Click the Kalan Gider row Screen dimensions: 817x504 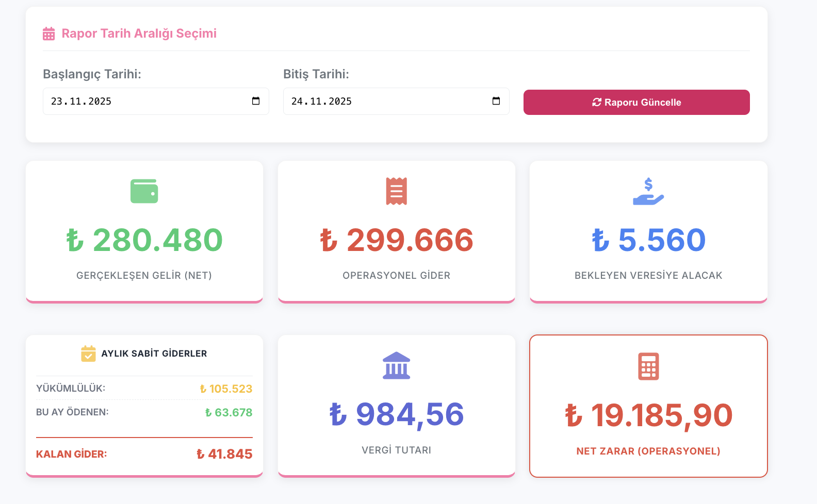[144, 454]
